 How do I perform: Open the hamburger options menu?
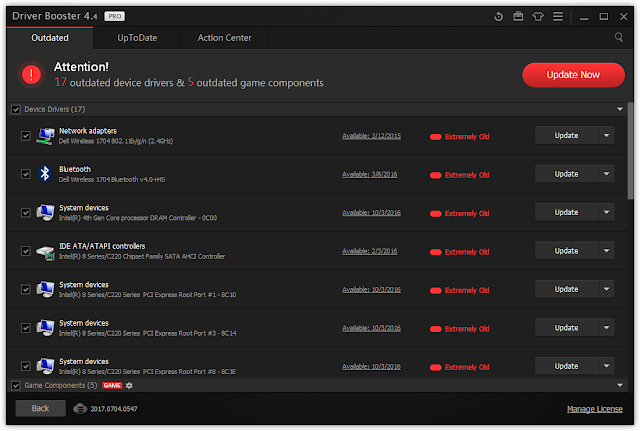point(558,16)
